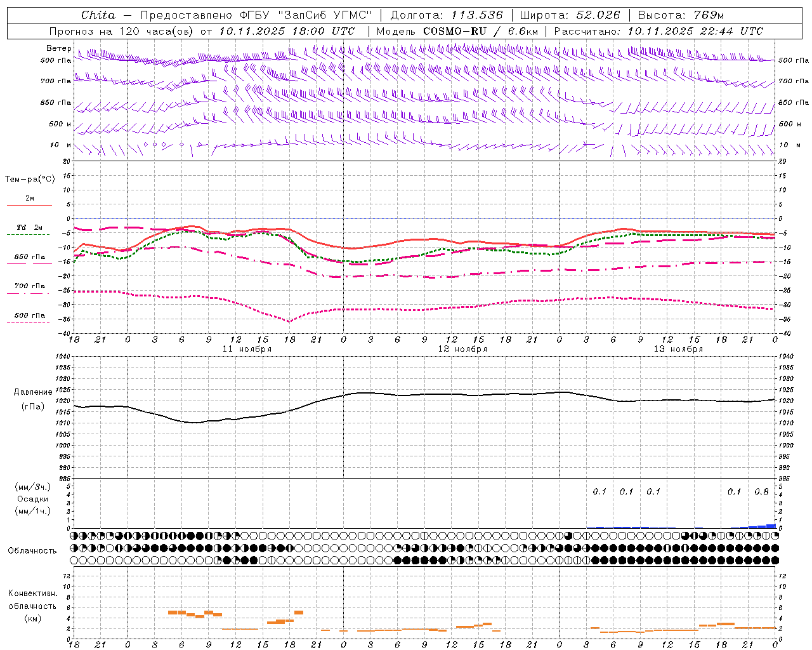The width and height of the screenshot is (812, 650).
Task: Click the (мм/3ч.) precipitation unit label
Action: 33,487
